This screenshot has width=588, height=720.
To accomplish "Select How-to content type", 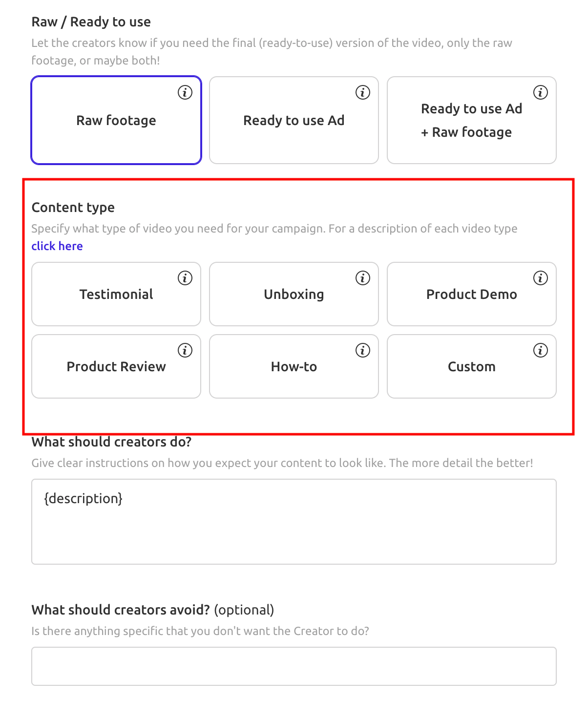I will 294,366.
